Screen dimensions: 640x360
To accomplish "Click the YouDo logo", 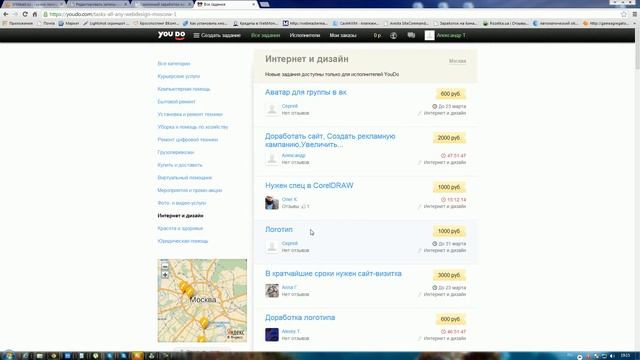I will [x=171, y=35].
